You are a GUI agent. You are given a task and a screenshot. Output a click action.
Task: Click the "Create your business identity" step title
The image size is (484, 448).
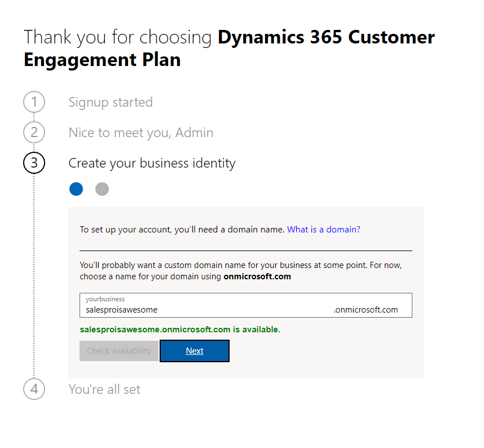152,163
